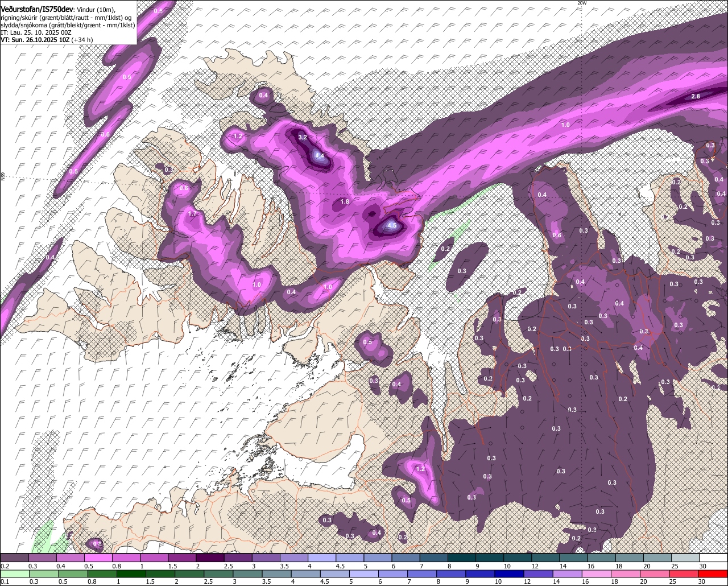
Task: Select the light purple 3.5 swatch in upper legend
Action: [294, 558]
